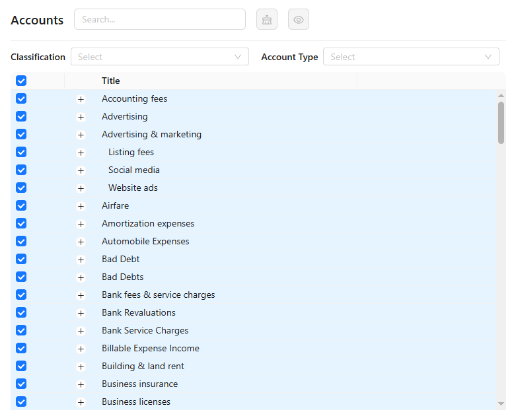Click the Title column header
This screenshot has height=420, width=516.
[x=111, y=81]
